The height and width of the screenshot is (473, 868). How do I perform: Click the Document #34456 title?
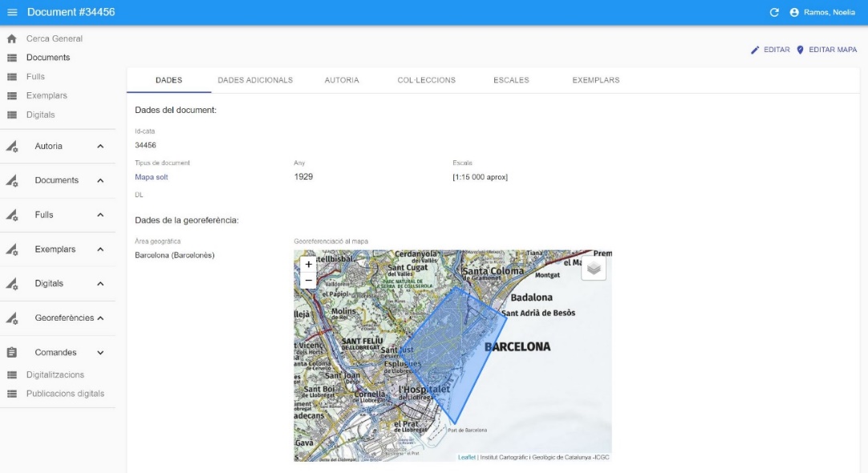[x=71, y=12]
